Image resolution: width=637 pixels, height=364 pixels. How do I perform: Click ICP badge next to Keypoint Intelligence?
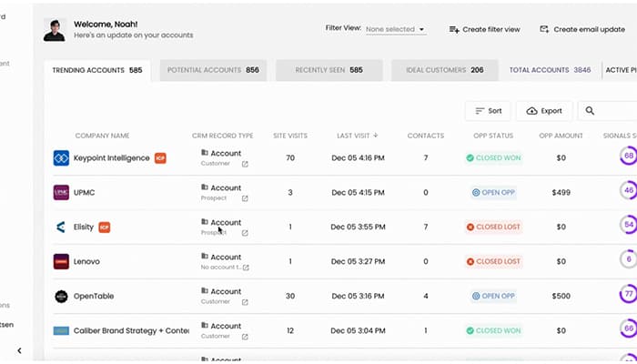pos(160,158)
